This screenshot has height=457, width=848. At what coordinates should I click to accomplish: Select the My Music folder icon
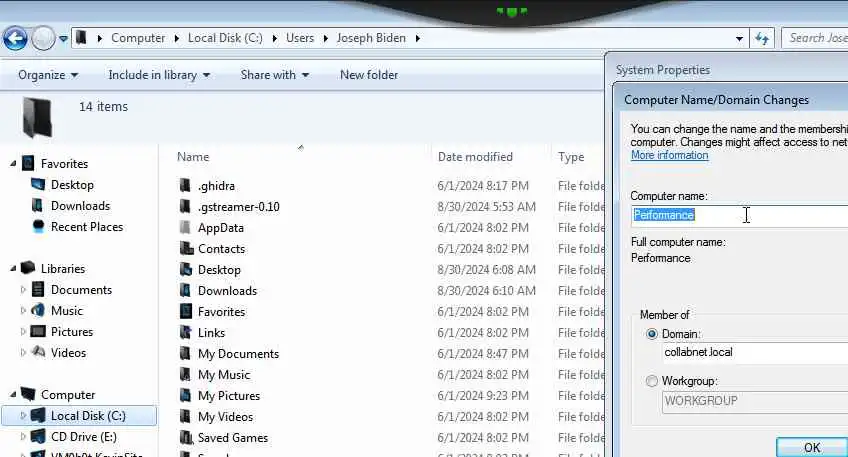click(186, 374)
